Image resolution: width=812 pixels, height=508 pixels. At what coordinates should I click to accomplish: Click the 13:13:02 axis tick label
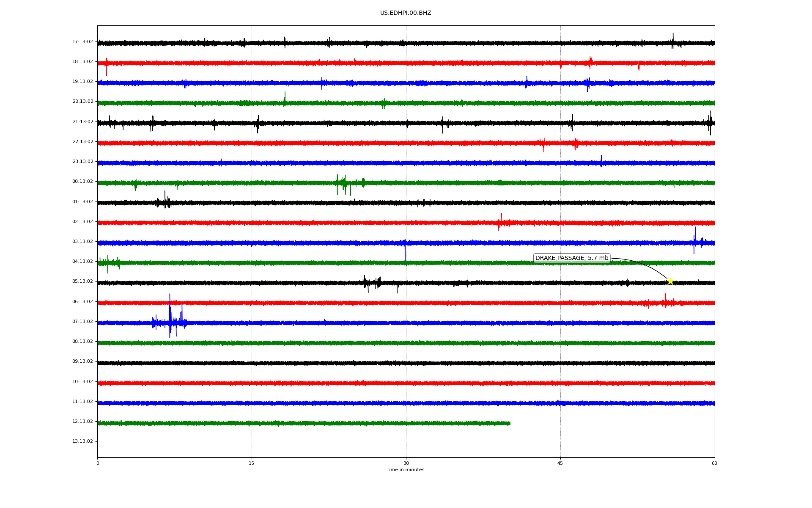click(82, 442)
